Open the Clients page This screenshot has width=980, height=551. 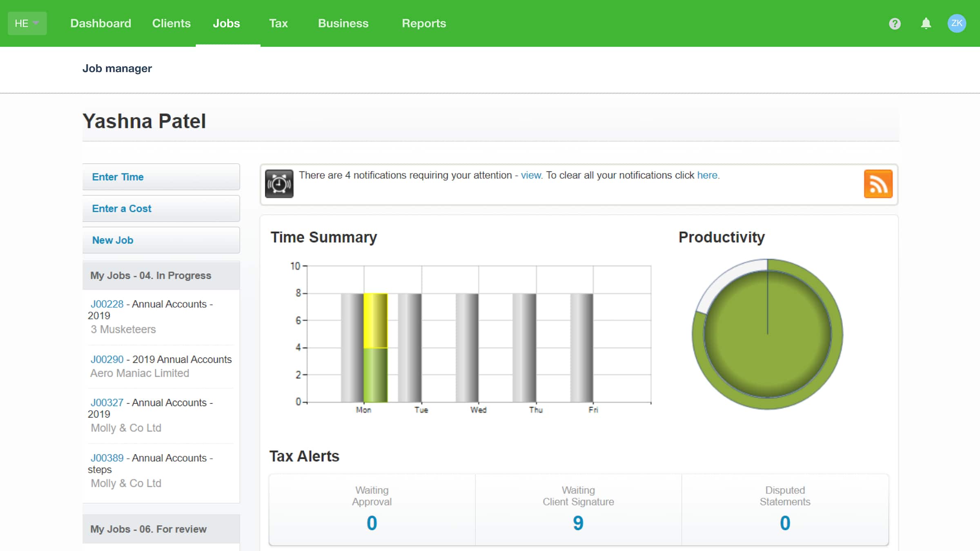(171, 23)
